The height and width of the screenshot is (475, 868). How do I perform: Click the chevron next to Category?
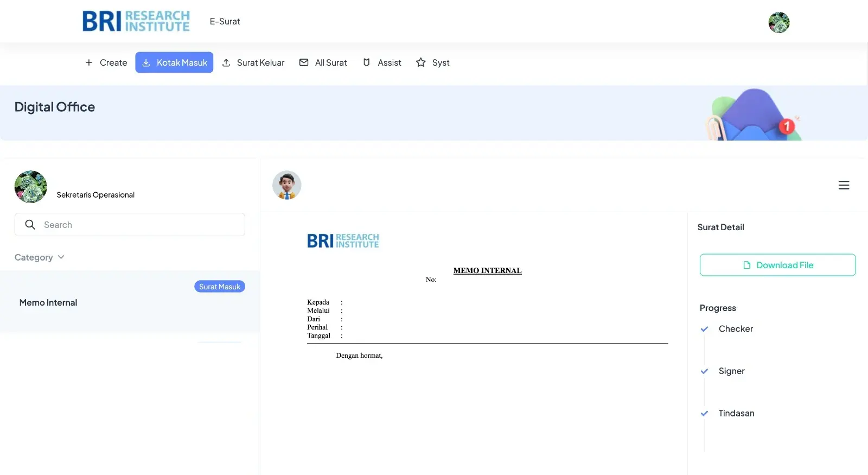(61, 257)
